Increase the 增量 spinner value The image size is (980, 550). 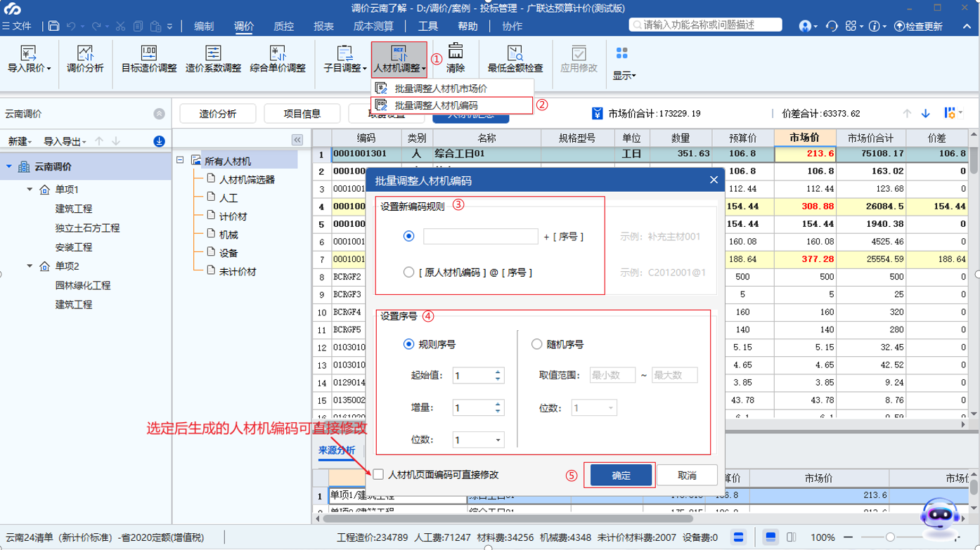[498, 404]
